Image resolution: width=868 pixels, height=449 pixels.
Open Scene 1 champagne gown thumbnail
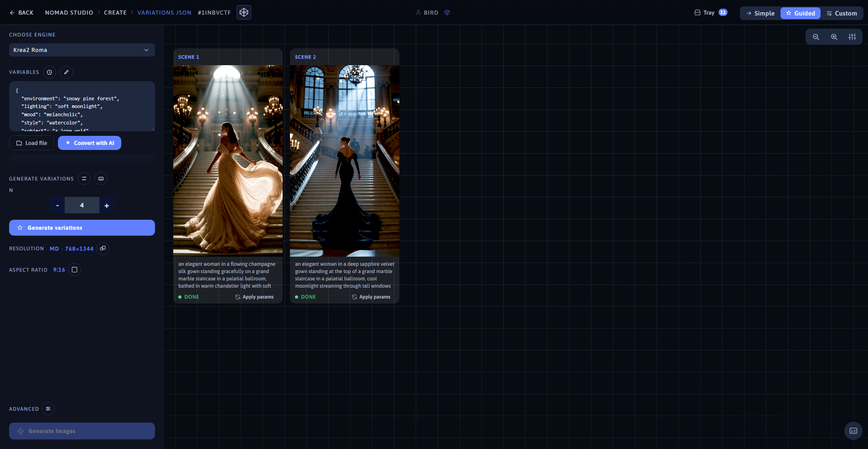tap(228, 161)
